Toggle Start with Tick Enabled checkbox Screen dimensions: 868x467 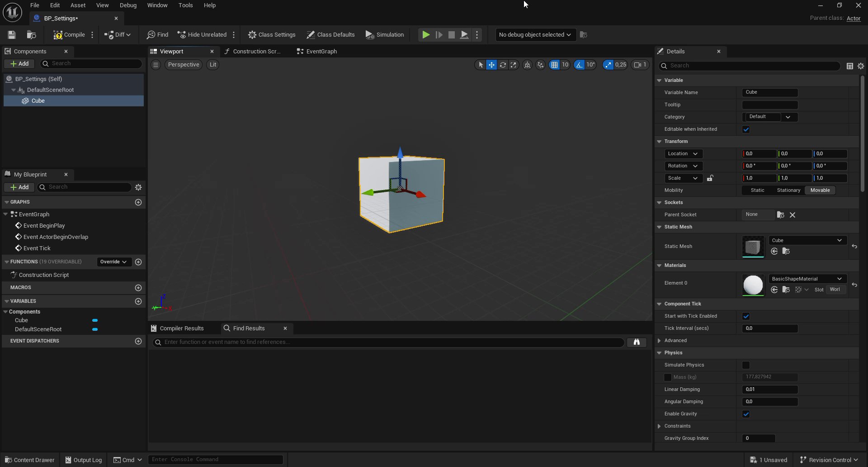pyautogui.click(x=746, y=316)
